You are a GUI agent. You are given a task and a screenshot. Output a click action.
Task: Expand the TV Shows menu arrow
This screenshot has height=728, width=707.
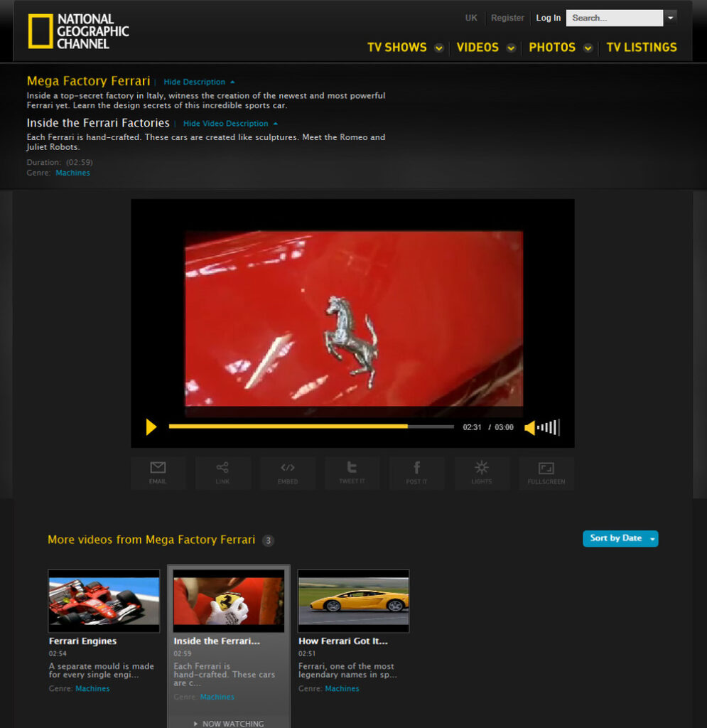pos(439,48)
